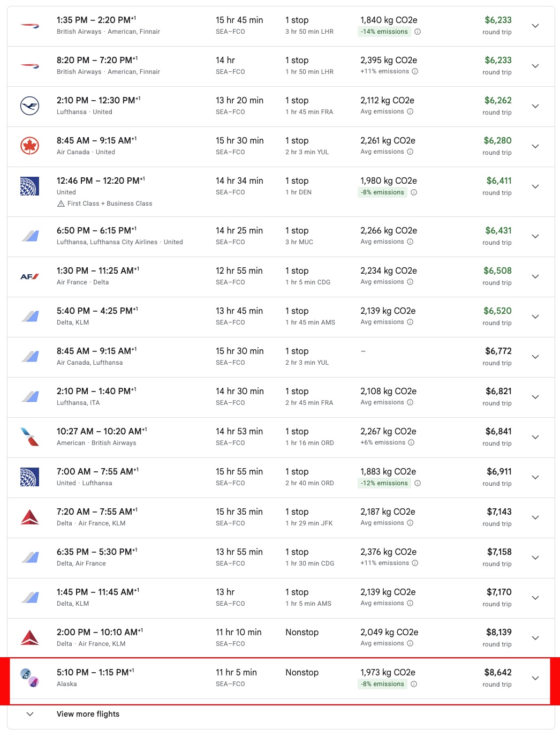This screenshot has height=737, width=560.
Task: Click the -14% emissions badge
Action: (384, 32)
